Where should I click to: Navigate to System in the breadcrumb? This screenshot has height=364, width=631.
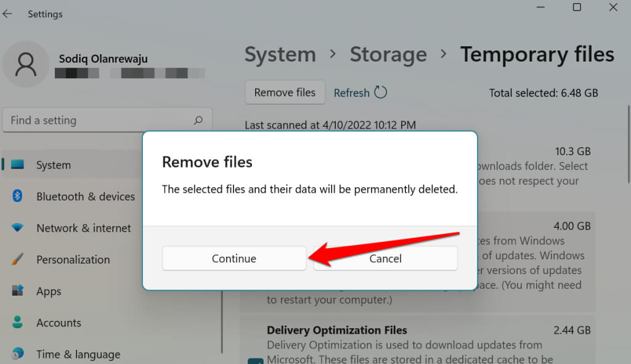280,54
